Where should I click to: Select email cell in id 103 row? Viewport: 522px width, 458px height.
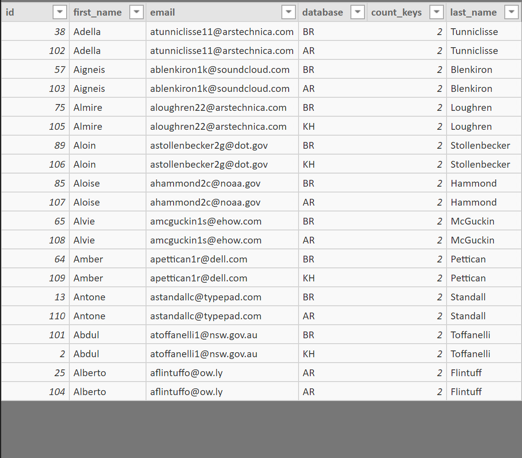tap(222, 89)
